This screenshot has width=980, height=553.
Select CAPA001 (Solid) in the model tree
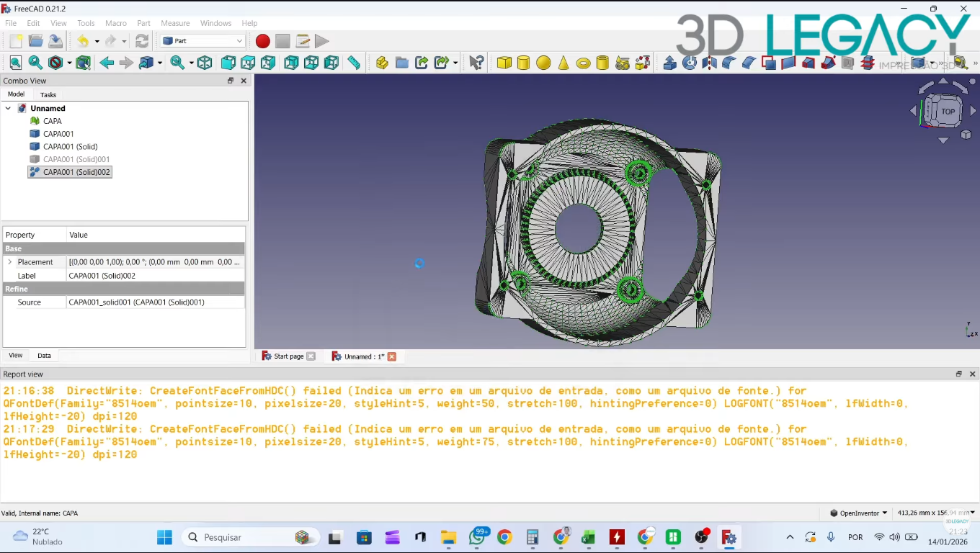(x=70, y=146)
